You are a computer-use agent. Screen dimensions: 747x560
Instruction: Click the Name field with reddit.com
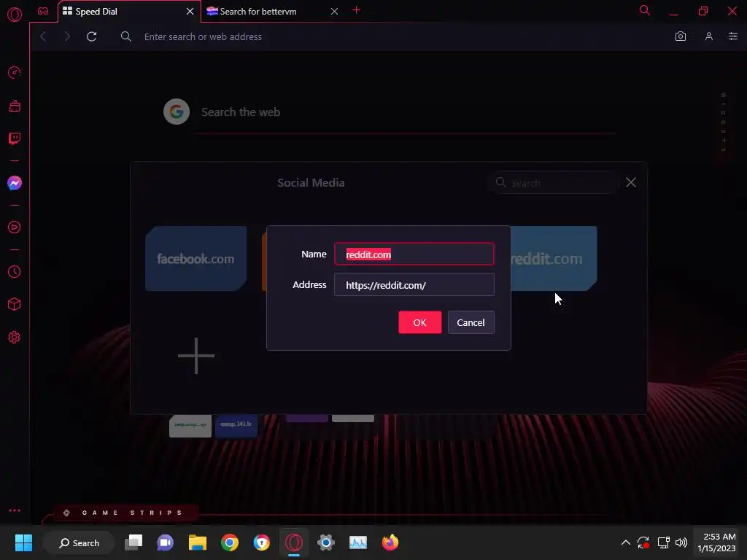click(x=414, y=254)
